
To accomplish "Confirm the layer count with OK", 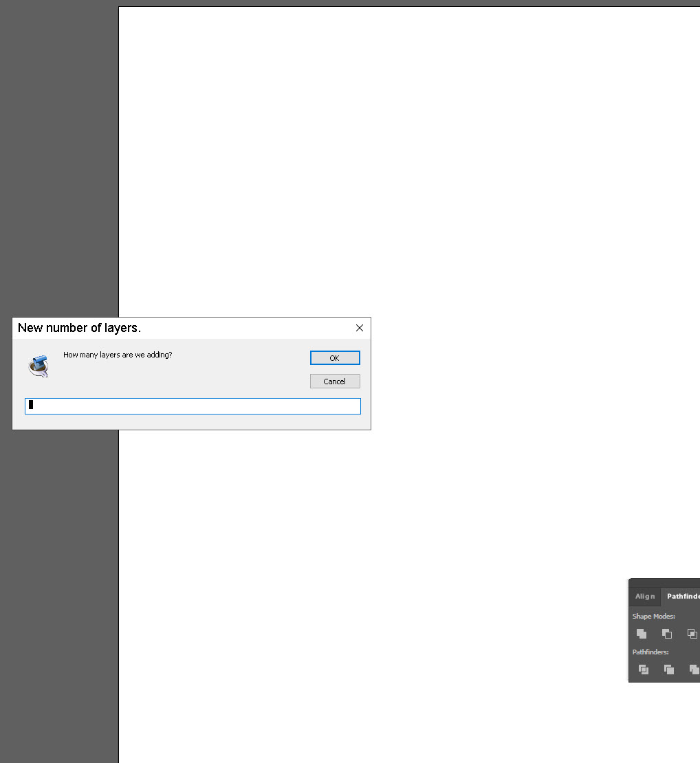I will [335, 357].
